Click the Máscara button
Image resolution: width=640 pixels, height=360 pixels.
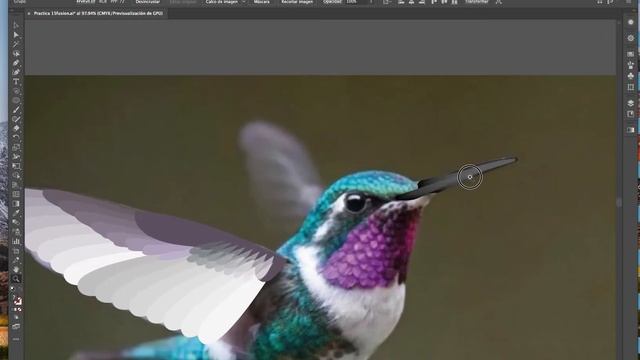pos(262,2)
